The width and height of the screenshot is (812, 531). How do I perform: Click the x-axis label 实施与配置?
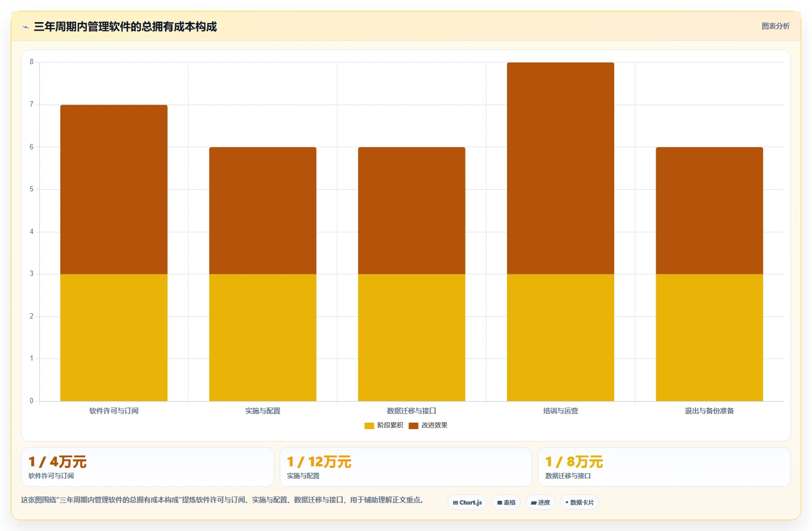262,411
